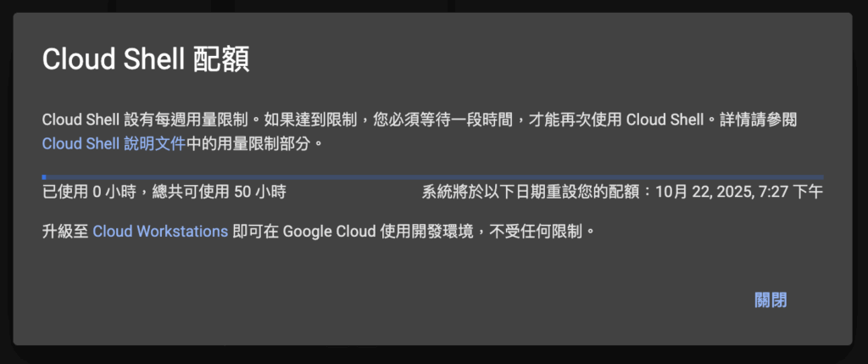Click the dark backdrop below the dialog
The image size is (868, 364).
pos(424,356)
